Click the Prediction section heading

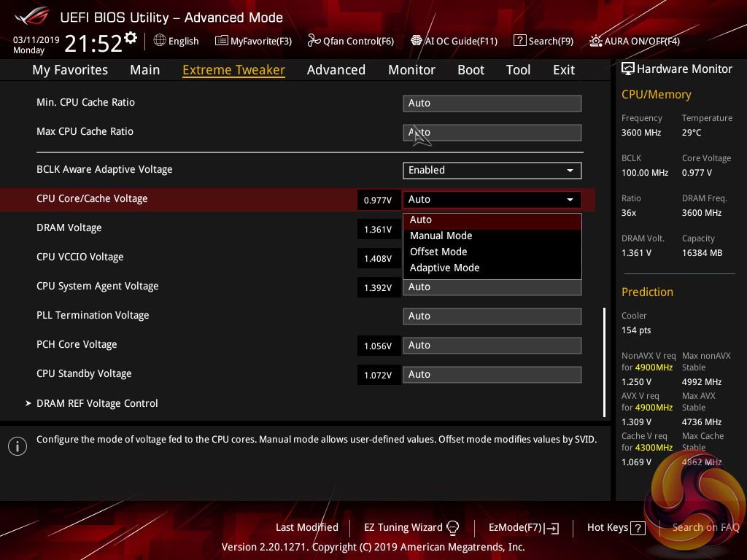(x=647, y=292)
